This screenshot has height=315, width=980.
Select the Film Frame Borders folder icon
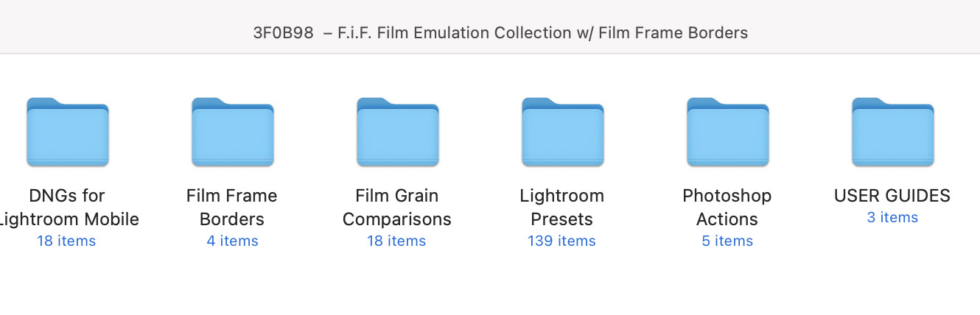tap(232, 132)
